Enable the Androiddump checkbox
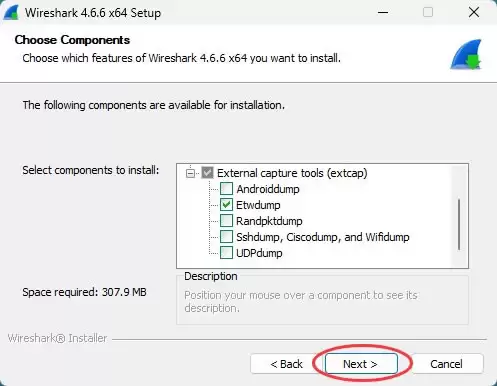The width and height of the screenshot is (497, 386). [x=226, y=189]
